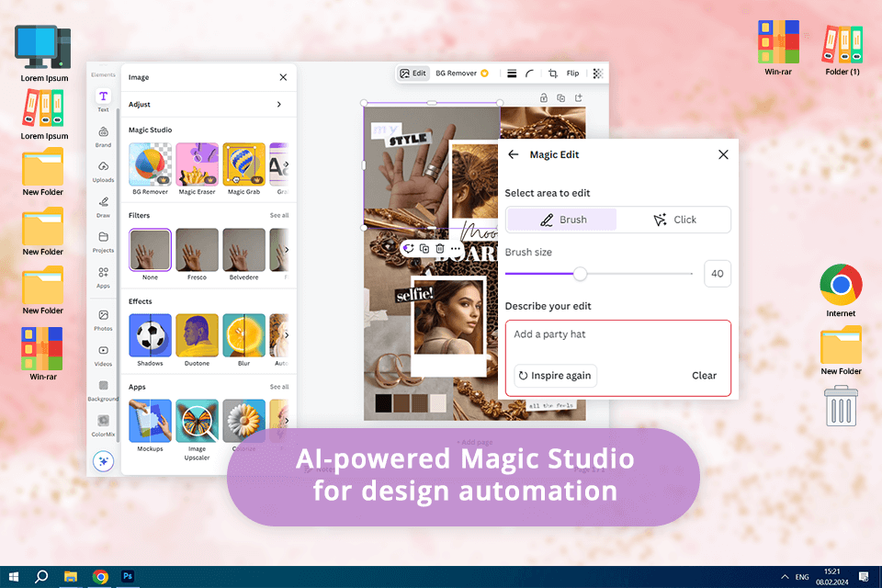882x588 pixels.
Task: Delete image with trash icon in floating toolbar
Action: [x=440, y=248]
